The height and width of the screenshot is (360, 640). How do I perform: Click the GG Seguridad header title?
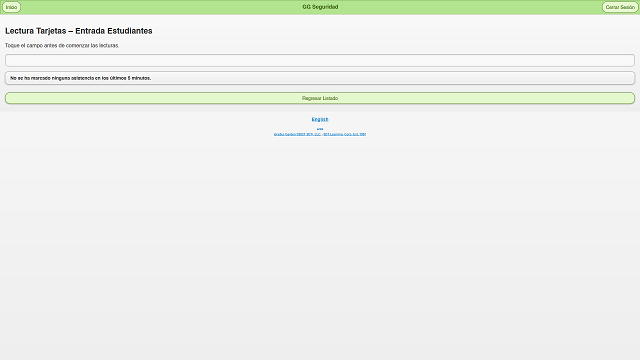click(320, 7)
